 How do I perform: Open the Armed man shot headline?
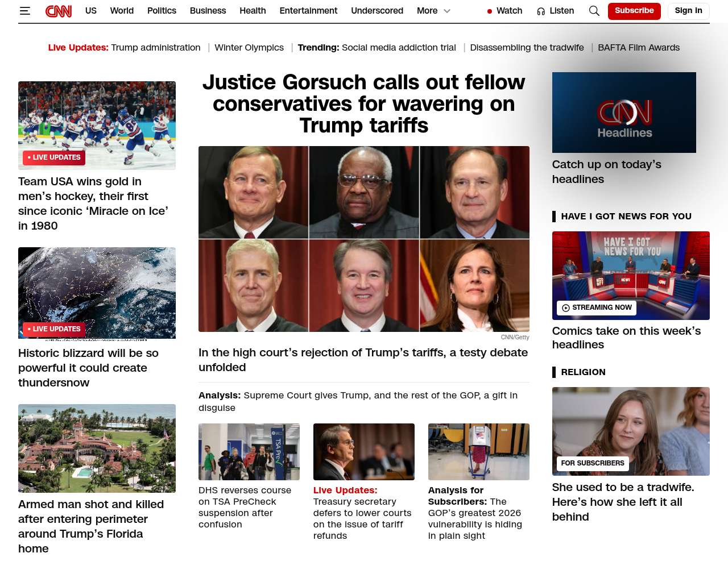(x=91, y=526)
